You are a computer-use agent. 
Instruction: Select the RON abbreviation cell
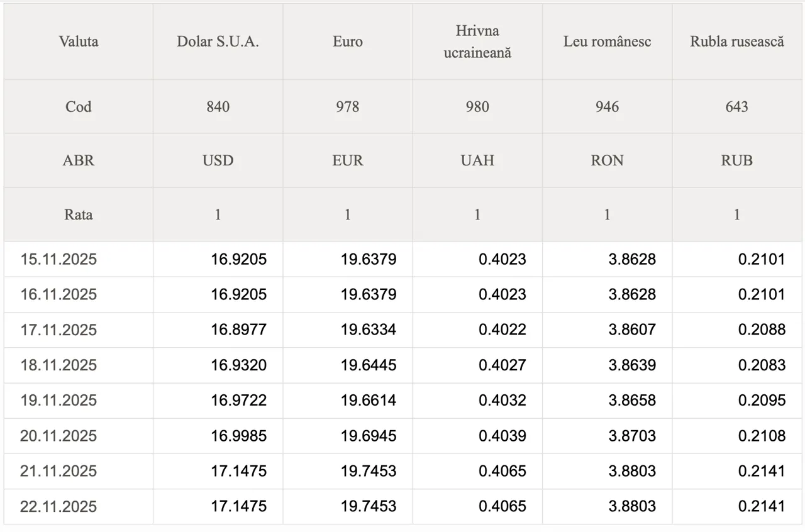607,160
